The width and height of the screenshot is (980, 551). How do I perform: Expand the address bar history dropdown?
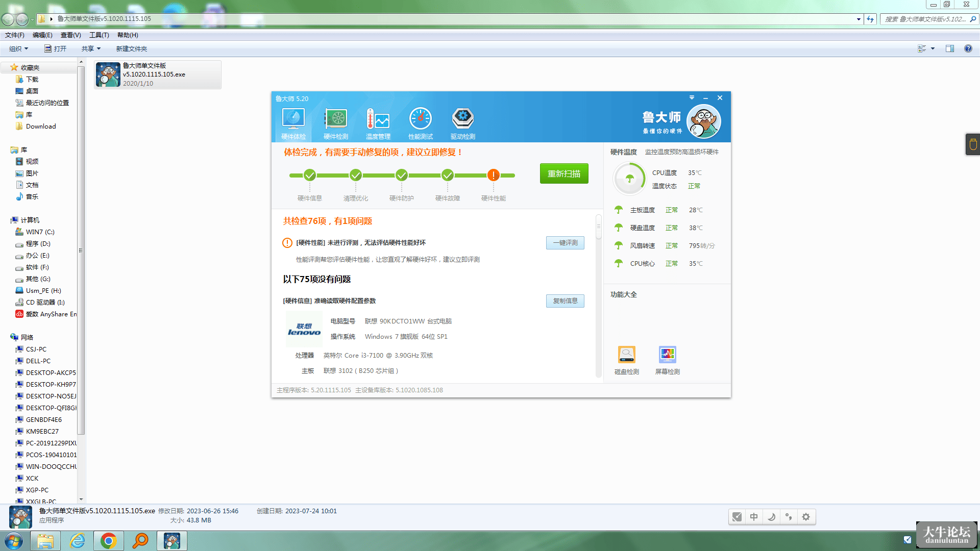coord(859,19)
